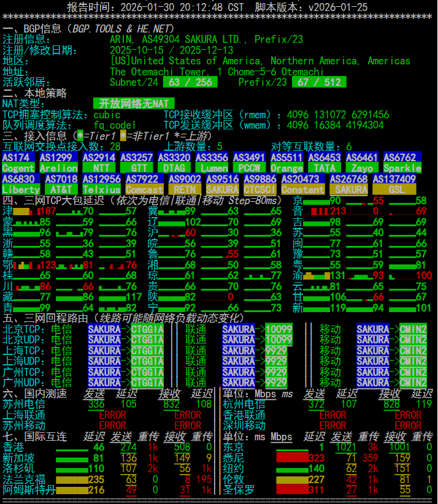Click the AS6762 Sparkle badge
The height and width of the screenshot is (504, 438).
coord(402,162)
